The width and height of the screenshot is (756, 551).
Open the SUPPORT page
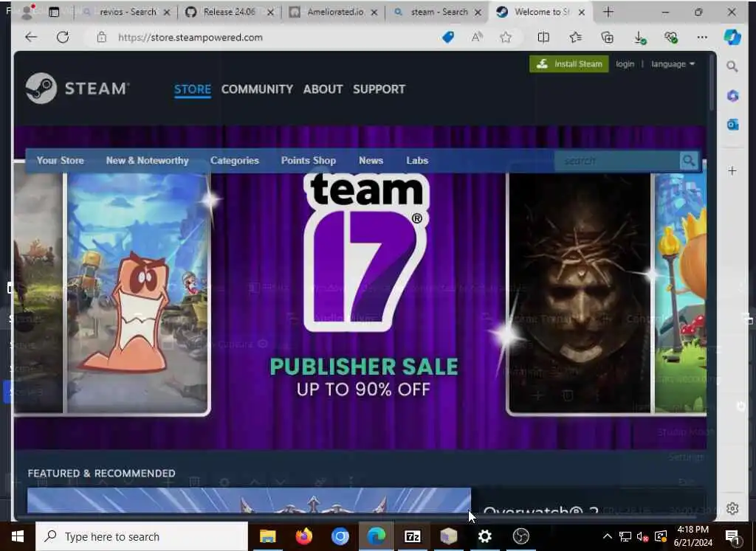[379, 89]
